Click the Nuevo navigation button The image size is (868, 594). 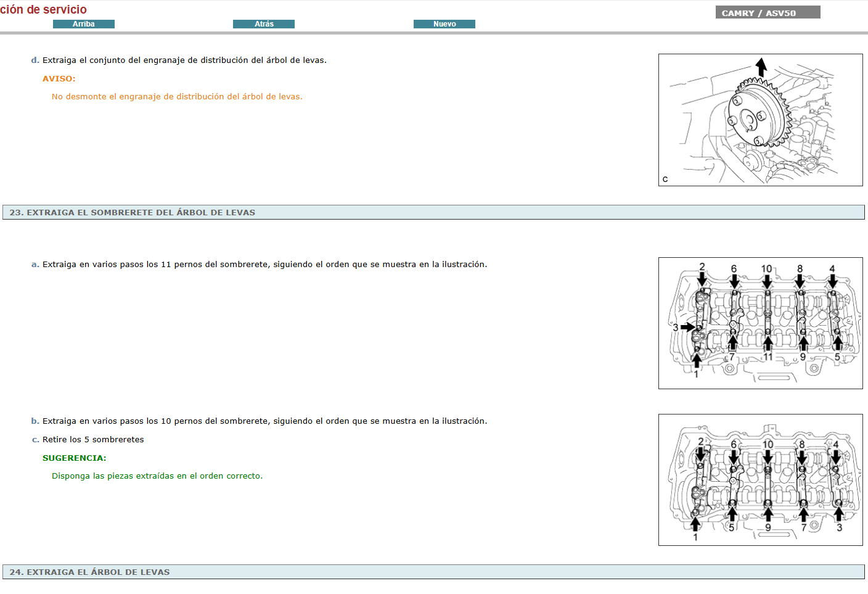tap(444, 23)
